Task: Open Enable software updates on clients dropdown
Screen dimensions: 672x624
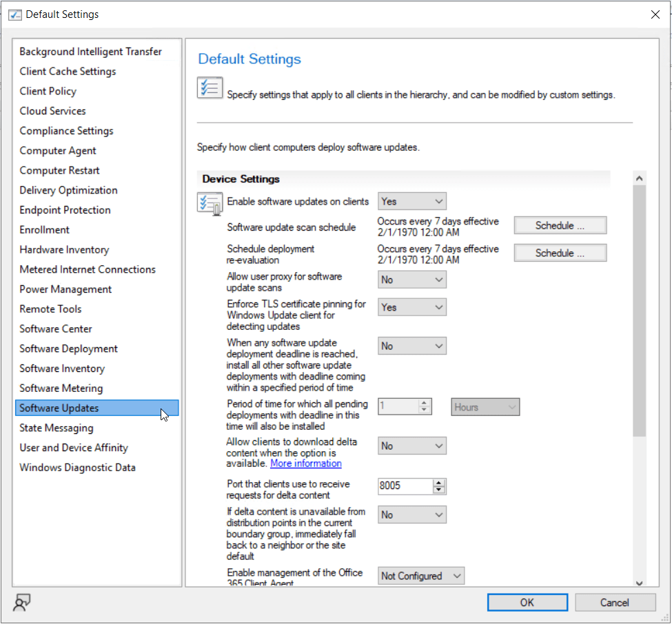Action: pyautogui.click(x=412, y=201)
